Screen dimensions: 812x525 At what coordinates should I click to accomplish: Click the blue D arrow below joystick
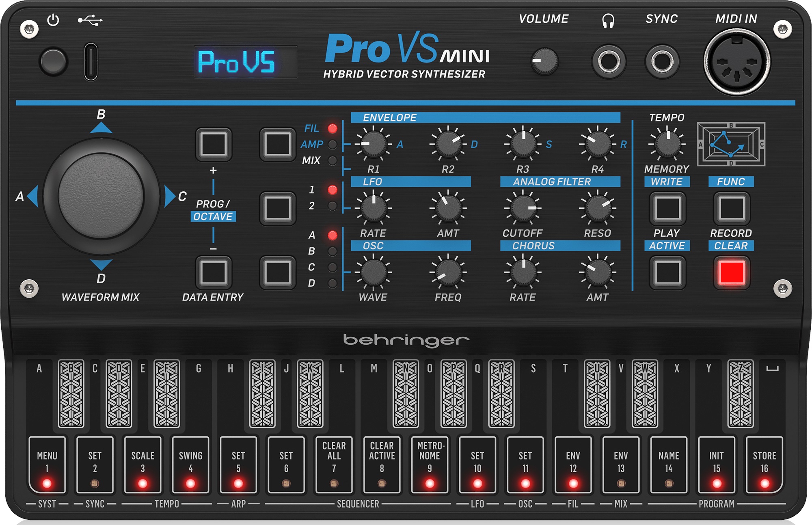coord(101,264)
